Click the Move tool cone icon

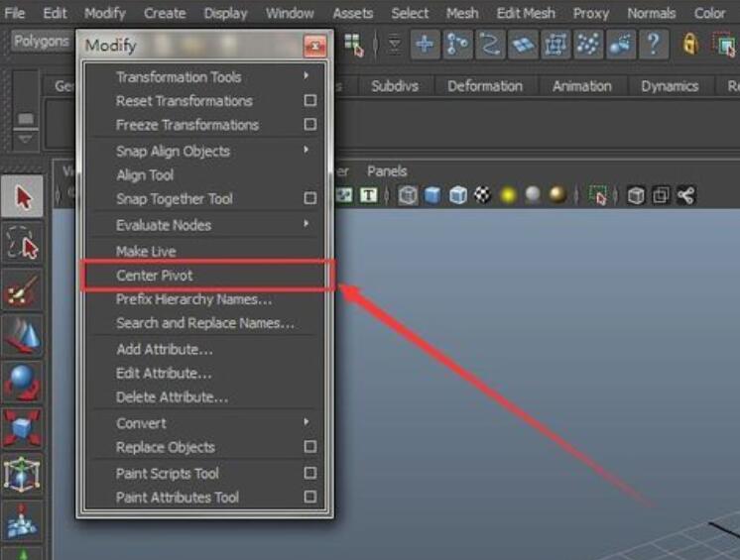23,337
